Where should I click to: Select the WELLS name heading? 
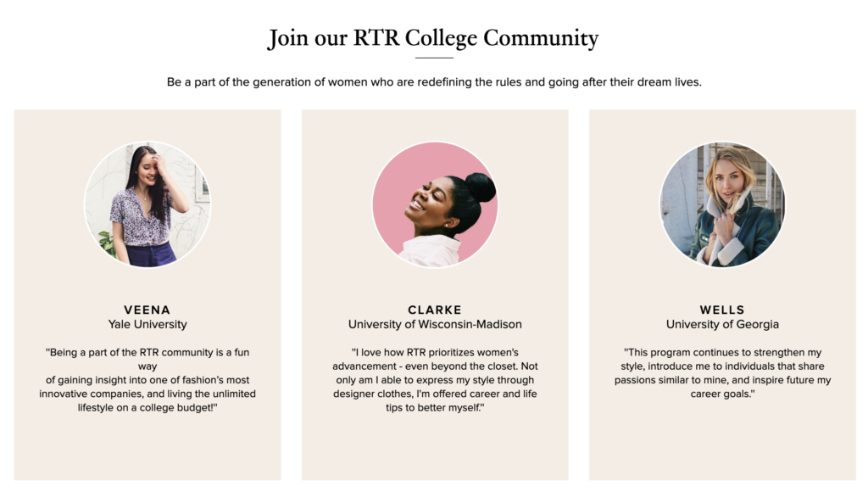click(722, 310)
